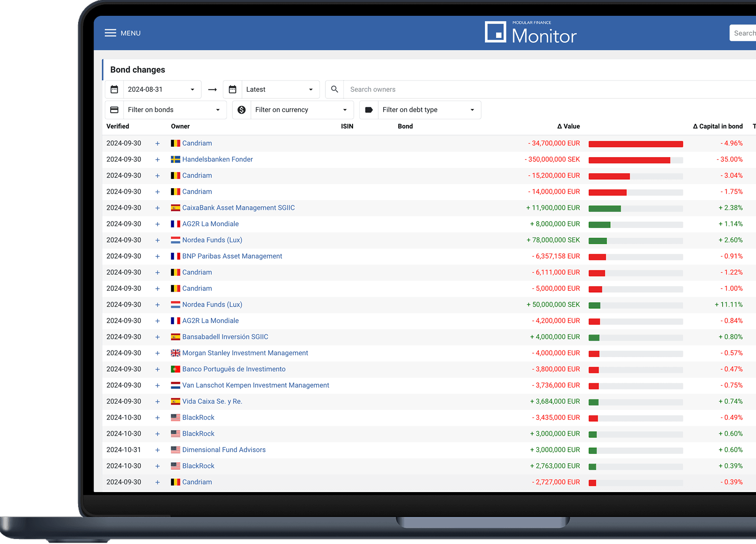
Task: Click the Spain flag beside Bansabadell Inversión
Action: 176,337
